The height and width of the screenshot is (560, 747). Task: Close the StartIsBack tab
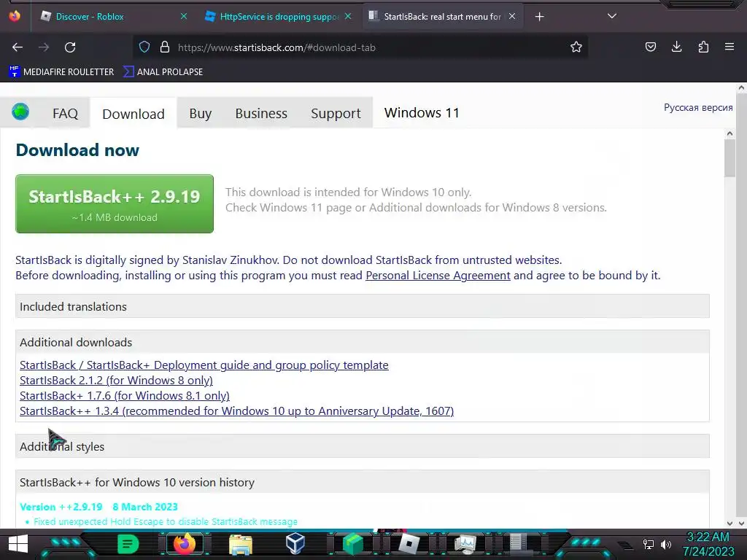512,16
